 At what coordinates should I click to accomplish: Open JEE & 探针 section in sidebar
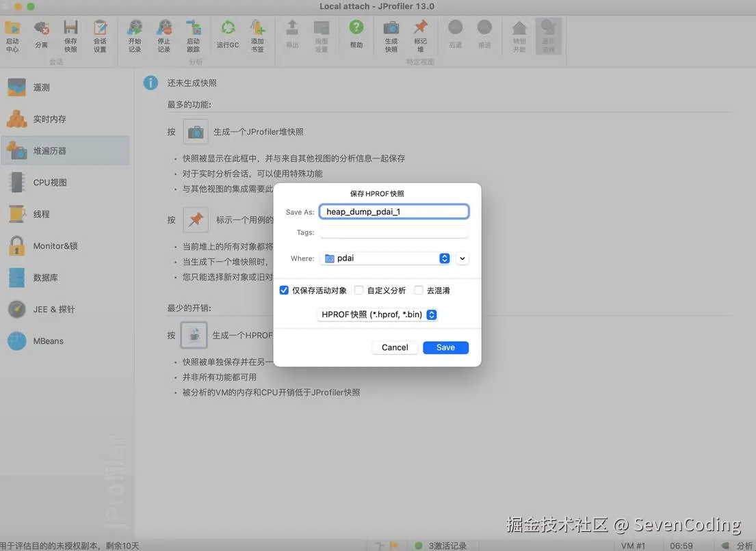65,309
